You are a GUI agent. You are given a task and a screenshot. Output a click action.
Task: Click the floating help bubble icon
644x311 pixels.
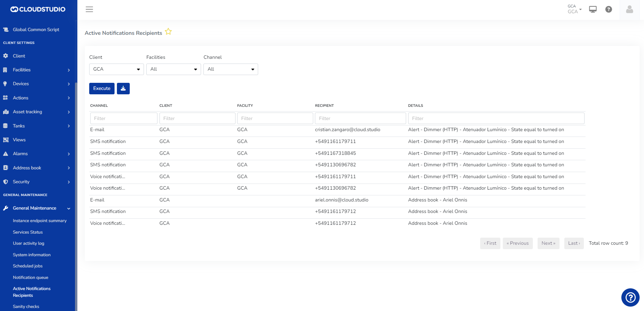click(630, 297)
